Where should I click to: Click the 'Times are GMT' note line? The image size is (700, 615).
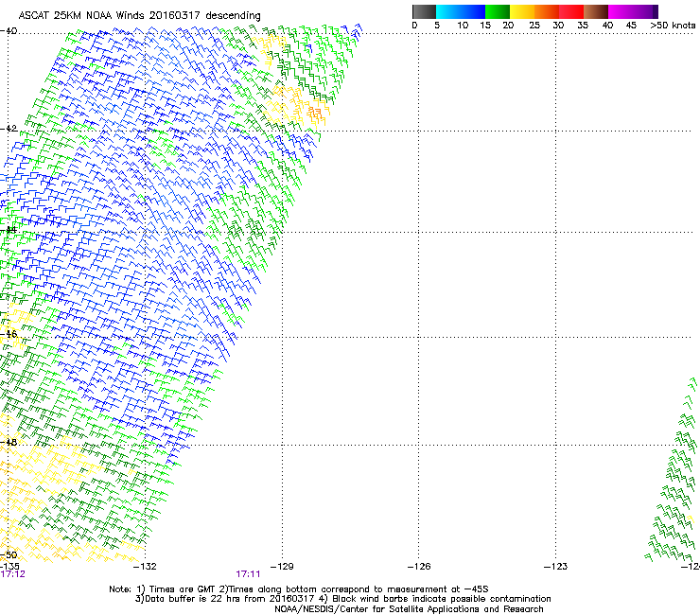(299, 589)
